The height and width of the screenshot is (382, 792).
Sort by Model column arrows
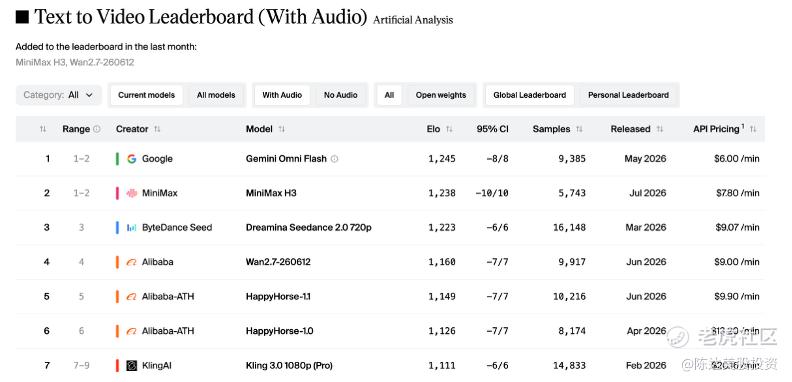tap(281, 129)
